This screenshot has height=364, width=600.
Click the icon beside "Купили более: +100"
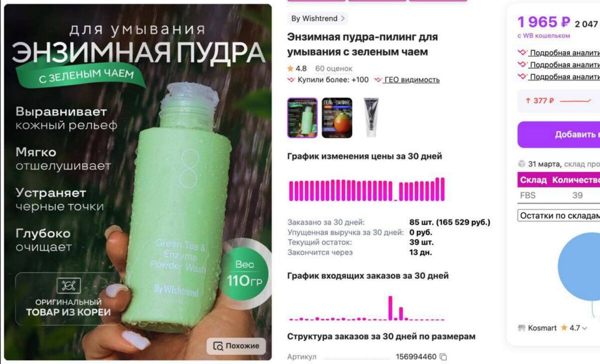click(x=291, y=80)
